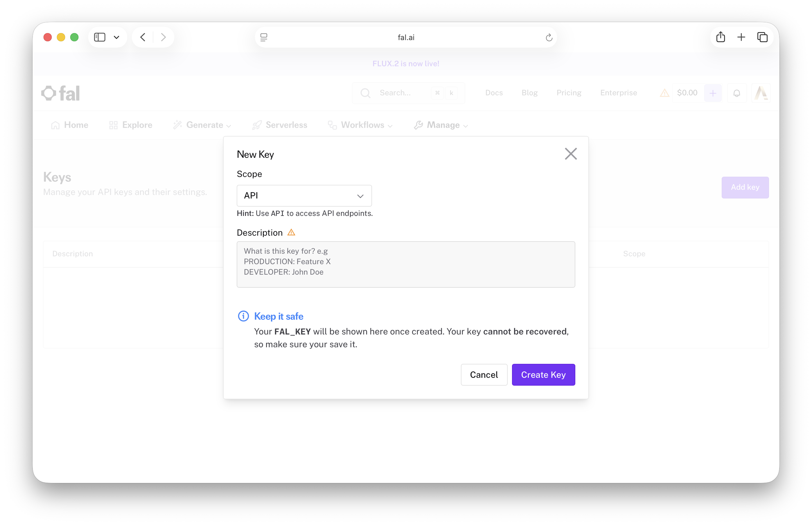Click the info icon next to Keep it safe
The width and height of the screenshot is (812, 526).
click(243, 316)
